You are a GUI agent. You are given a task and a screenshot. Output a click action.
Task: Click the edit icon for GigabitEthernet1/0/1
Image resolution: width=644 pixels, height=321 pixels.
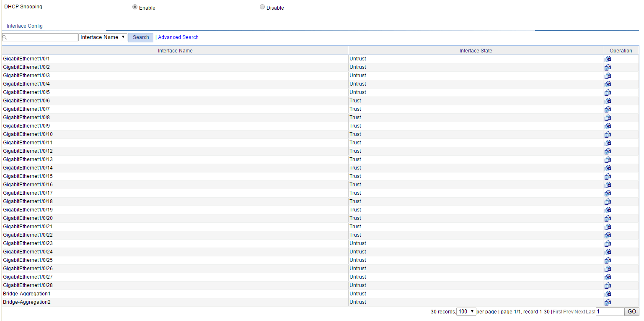[608, 59]
